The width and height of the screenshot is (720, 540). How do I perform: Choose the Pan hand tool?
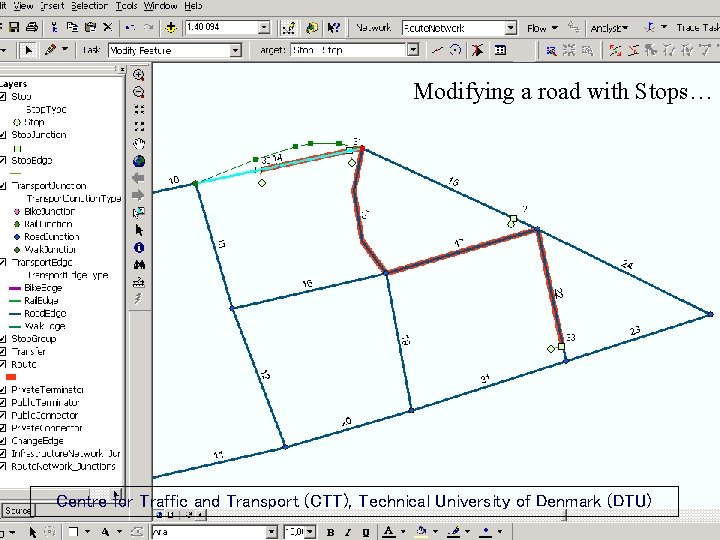coord(139,144)
